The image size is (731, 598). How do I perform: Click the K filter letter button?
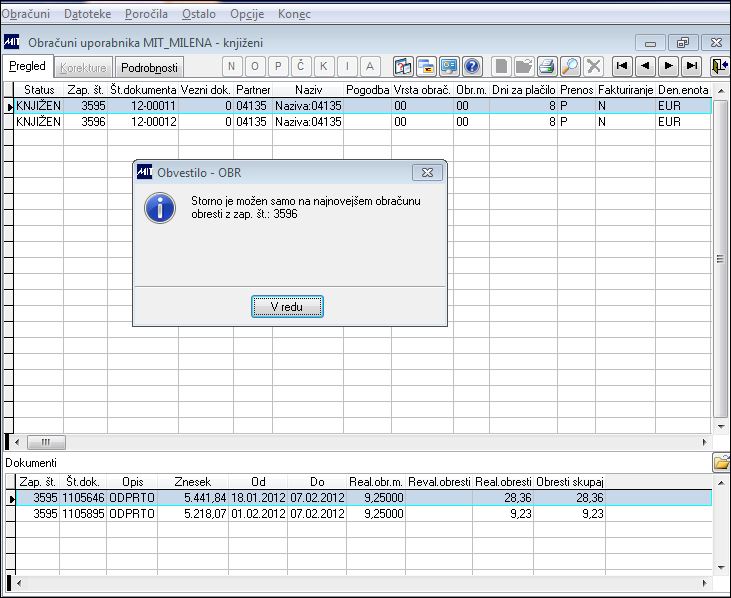click(x=324, y=66)
